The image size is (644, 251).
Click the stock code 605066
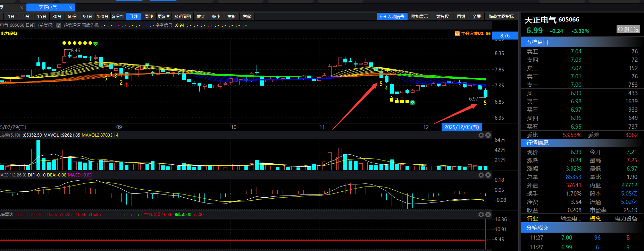coord(569,19)
